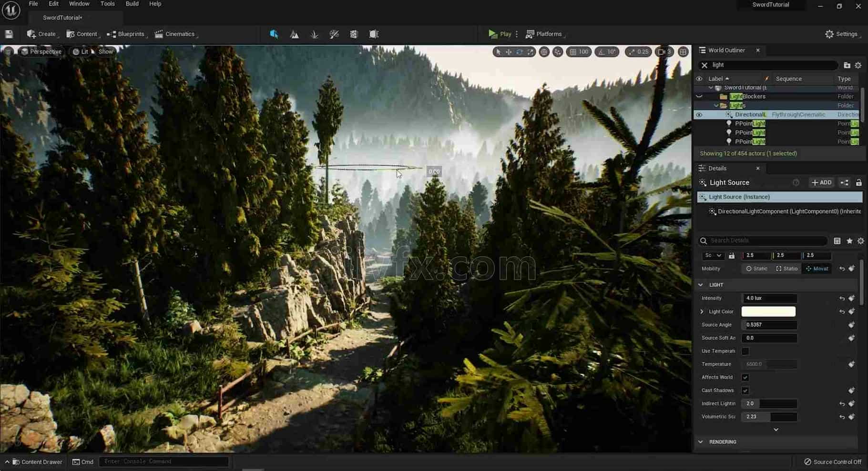This screenshot has width=868, height=471.
Task: Open Unreal Engine logo in top corner
Action: tap(11, 10)
